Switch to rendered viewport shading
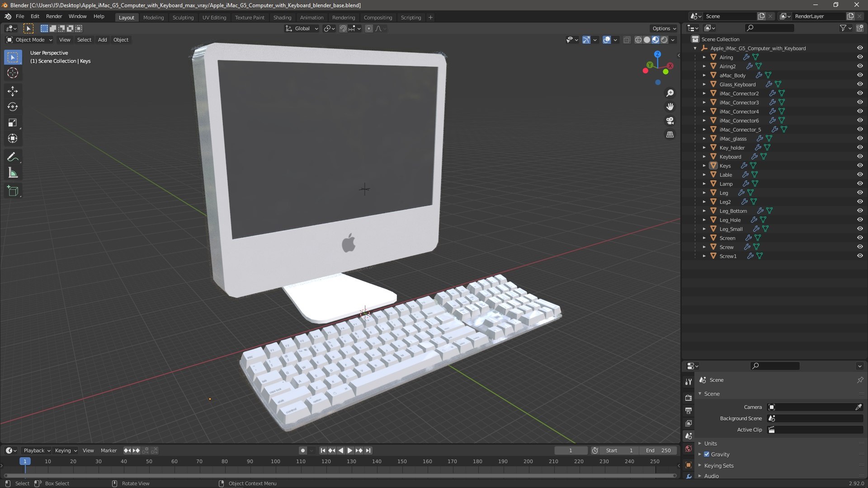The height and width of the screenshot is (488, 868). tap(664, 40)
